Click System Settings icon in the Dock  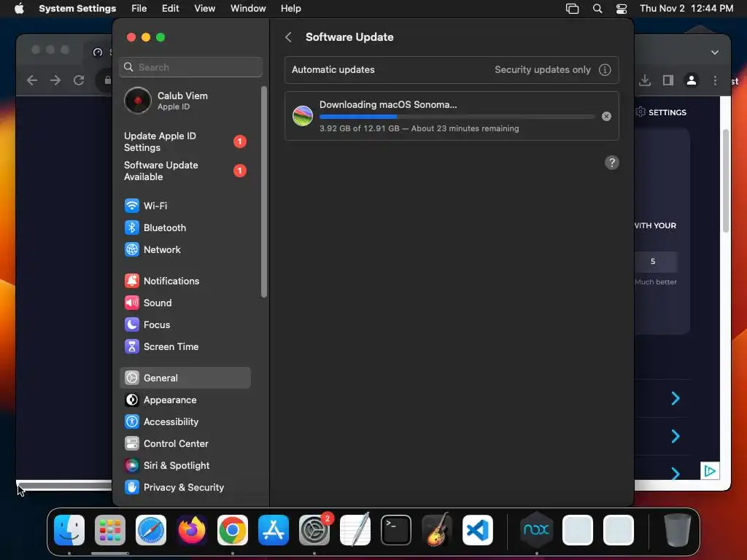[x=314, y=530]
